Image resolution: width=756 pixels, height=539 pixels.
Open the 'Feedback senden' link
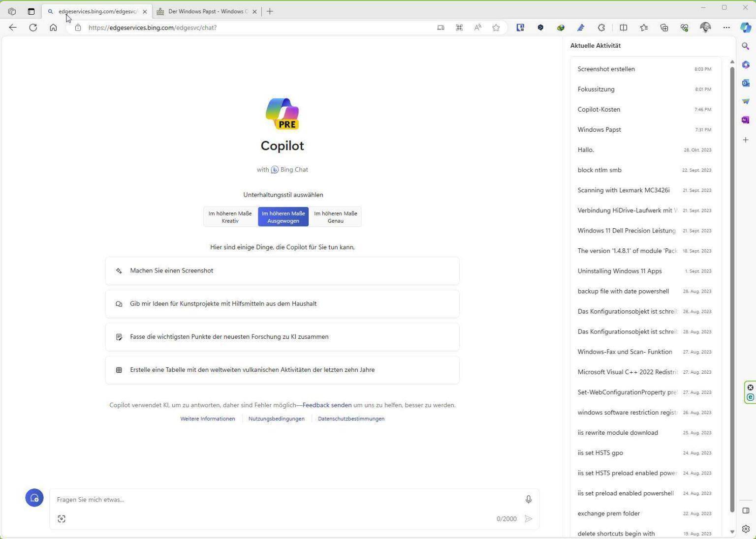pos(326,405)
